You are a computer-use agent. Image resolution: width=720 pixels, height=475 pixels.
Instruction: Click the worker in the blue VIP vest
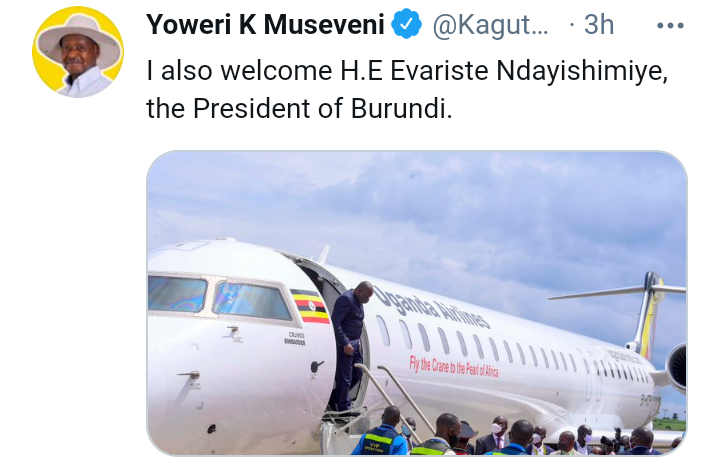tap(381, 432)
